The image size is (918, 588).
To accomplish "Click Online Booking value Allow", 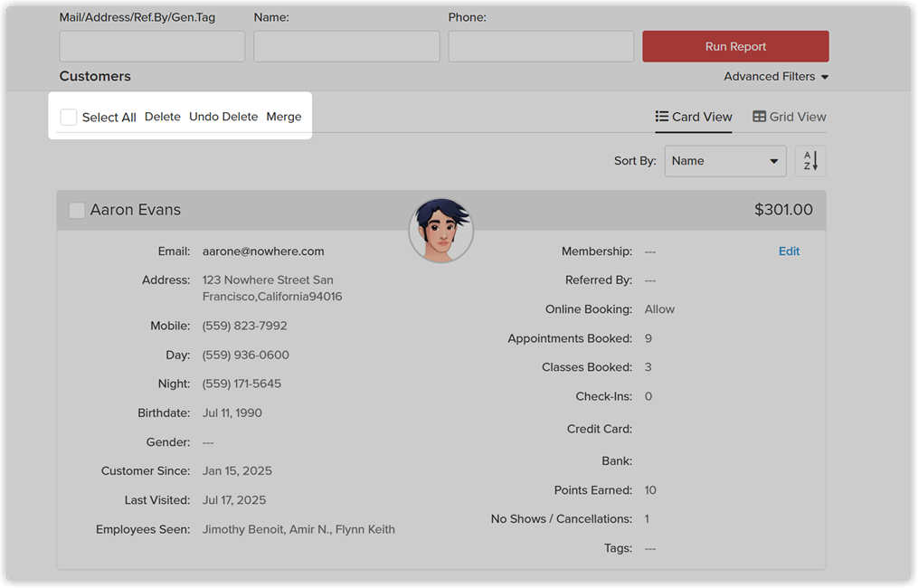I will [660, 309].
